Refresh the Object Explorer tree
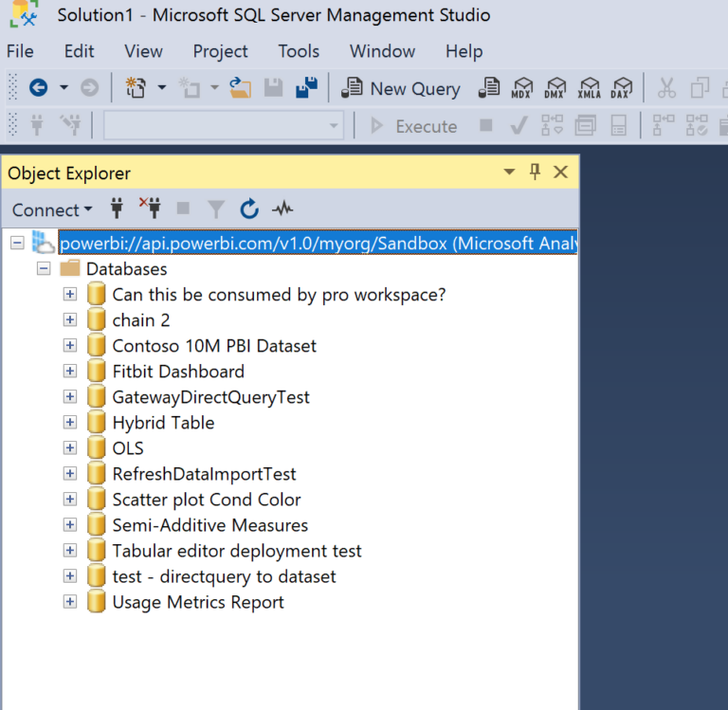Screen dimensions: 728x710 point(249,209)
